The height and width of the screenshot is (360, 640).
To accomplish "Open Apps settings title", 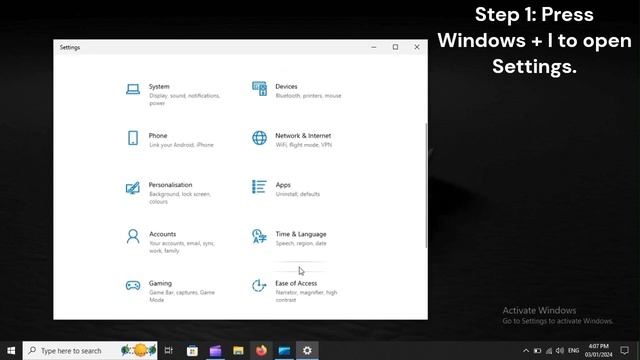I will click(x=283, y=185).
